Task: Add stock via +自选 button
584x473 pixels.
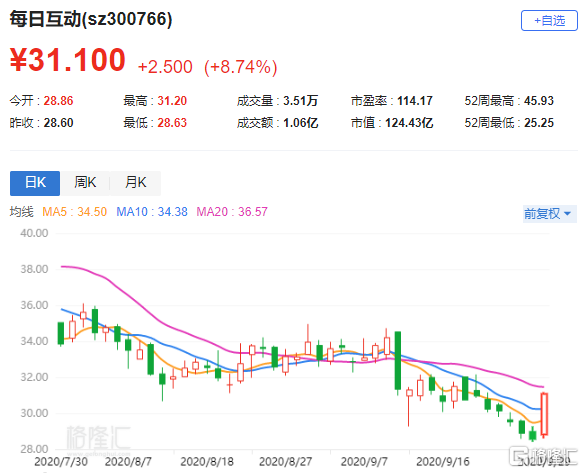Action: pyautogui.click(x=549, y=20)
